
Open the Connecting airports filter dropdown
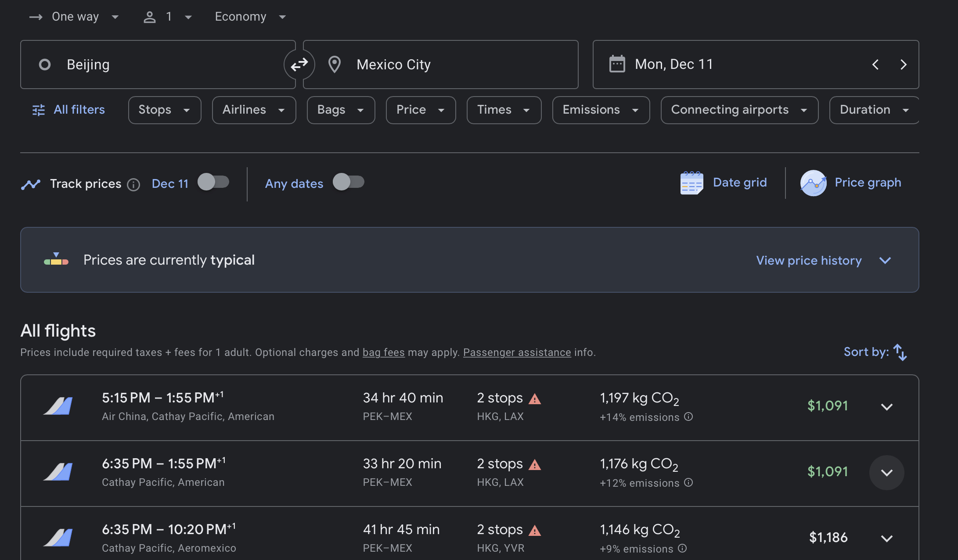click(x=739, y=110)
